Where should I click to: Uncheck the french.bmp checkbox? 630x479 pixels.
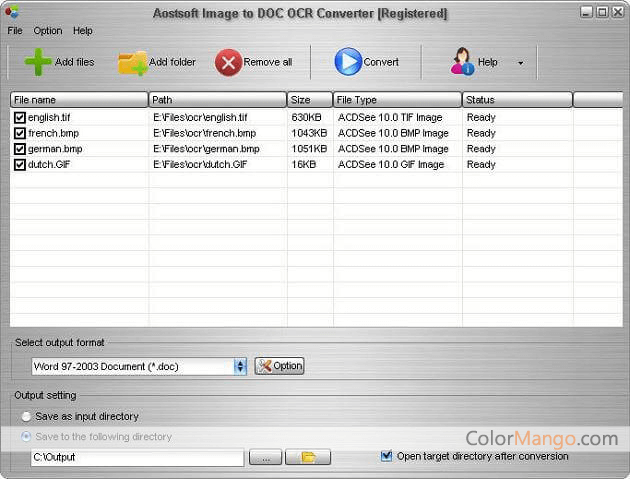point(20,133)
